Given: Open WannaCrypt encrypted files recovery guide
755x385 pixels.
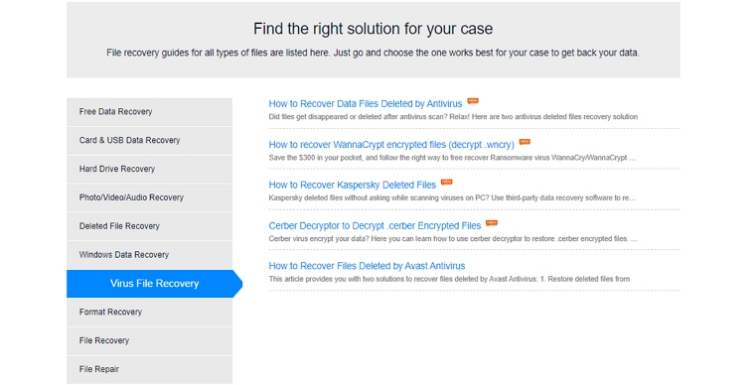Looking at the screenshot, I should [x=391, y=144].
